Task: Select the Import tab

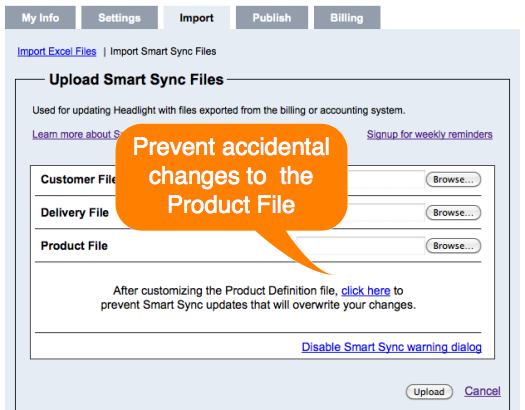Action: (x=197, y=17)
